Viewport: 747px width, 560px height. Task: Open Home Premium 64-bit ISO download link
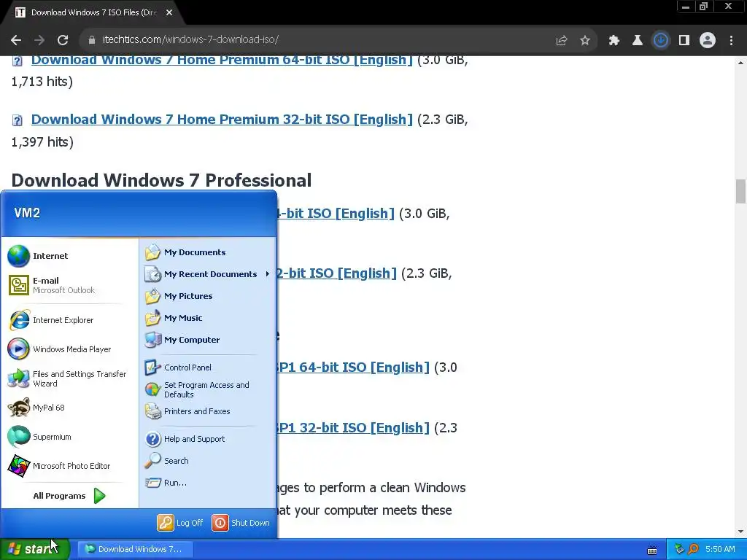[x=222, y=61]
